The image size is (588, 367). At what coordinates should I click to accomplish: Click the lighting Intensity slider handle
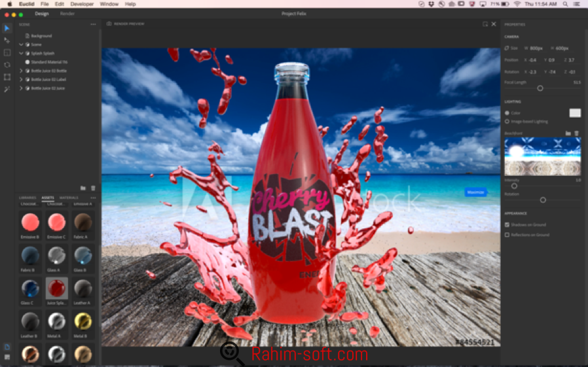514,186
